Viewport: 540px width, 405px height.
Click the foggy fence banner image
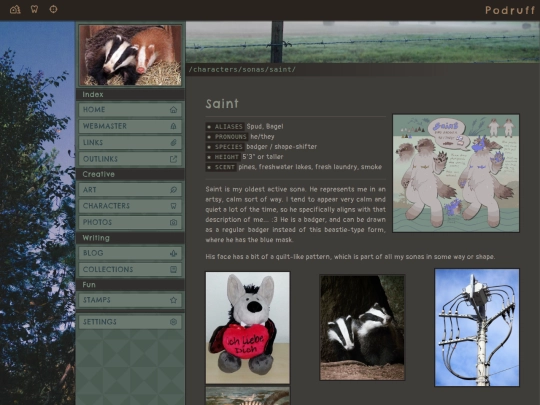(363, 42)
